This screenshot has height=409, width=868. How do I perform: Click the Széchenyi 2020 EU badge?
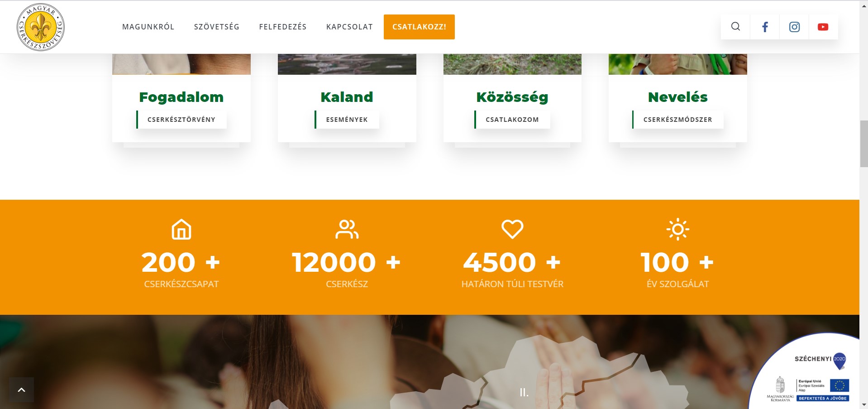pos(807,373)
